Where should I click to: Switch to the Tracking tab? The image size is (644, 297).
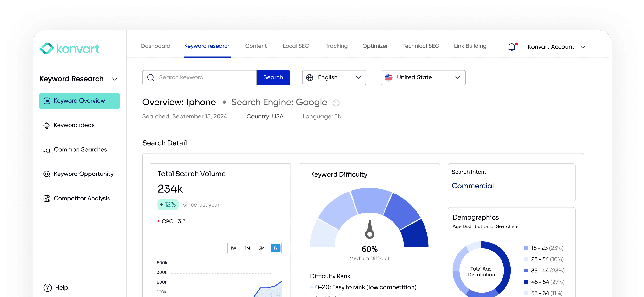[336, 46]
